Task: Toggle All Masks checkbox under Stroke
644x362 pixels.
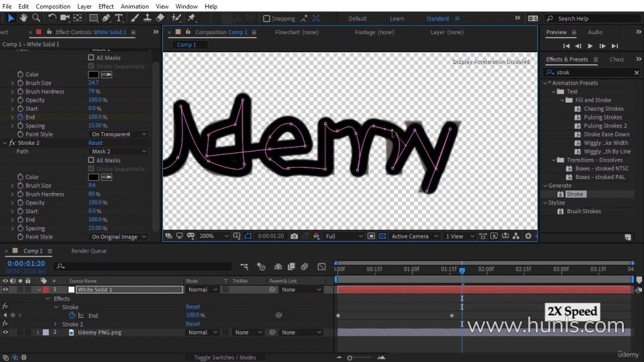Action: [x=91, y=58]
